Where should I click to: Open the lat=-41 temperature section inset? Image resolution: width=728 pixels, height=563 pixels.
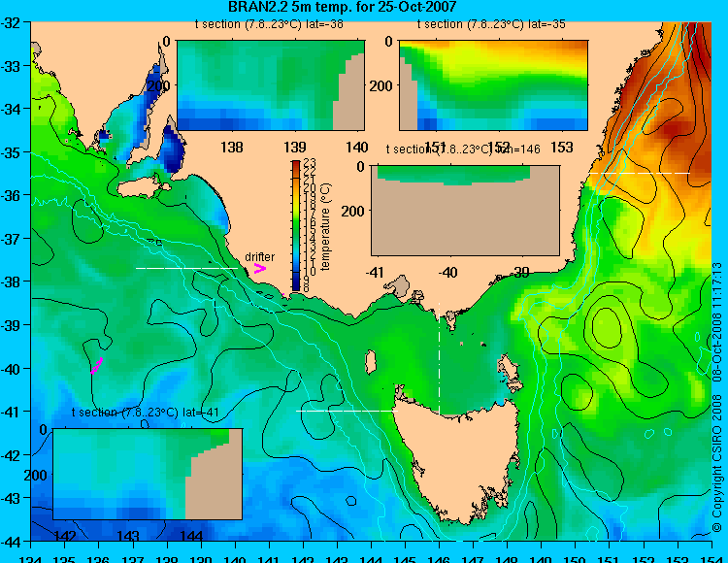(148, 474)
